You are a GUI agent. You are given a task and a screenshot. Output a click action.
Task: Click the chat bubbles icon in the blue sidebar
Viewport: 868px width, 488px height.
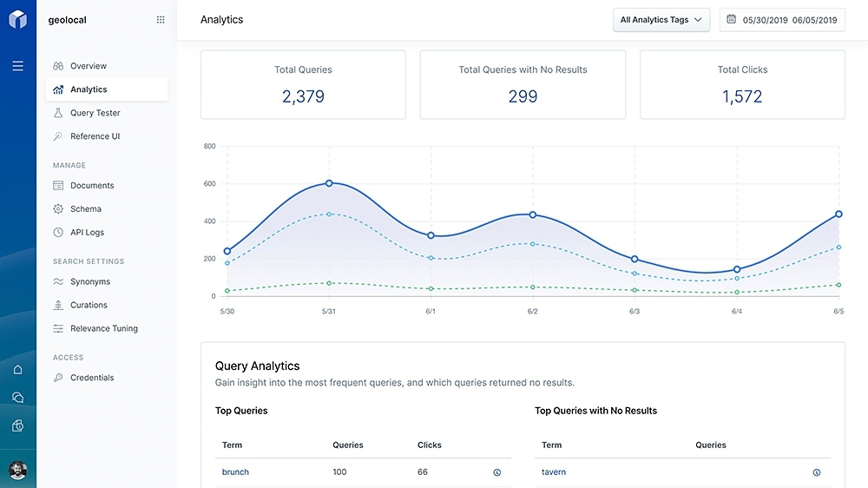point(17,398)
